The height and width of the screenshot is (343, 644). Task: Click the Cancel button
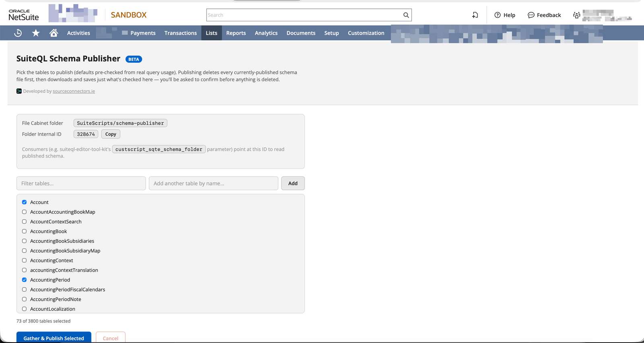coord(110,337)
